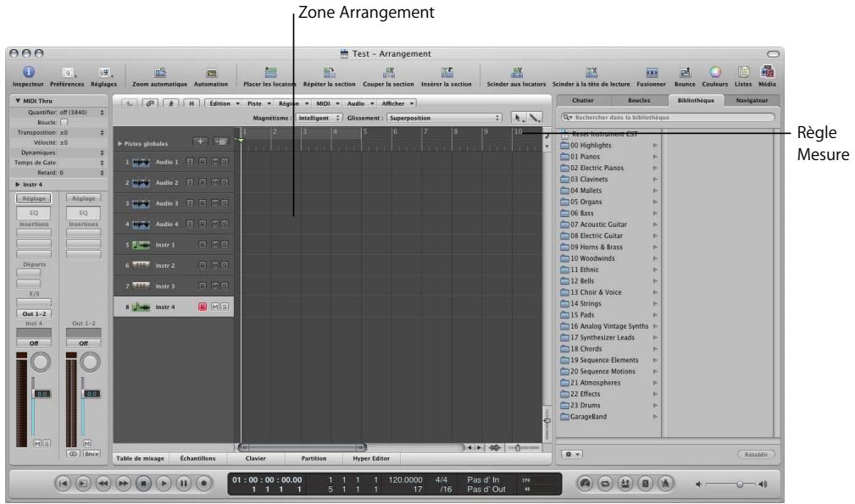The width and height of the screenshot is (855, 504).
Task: Disable record on Instr 4 track
Action: click(203, 307)
